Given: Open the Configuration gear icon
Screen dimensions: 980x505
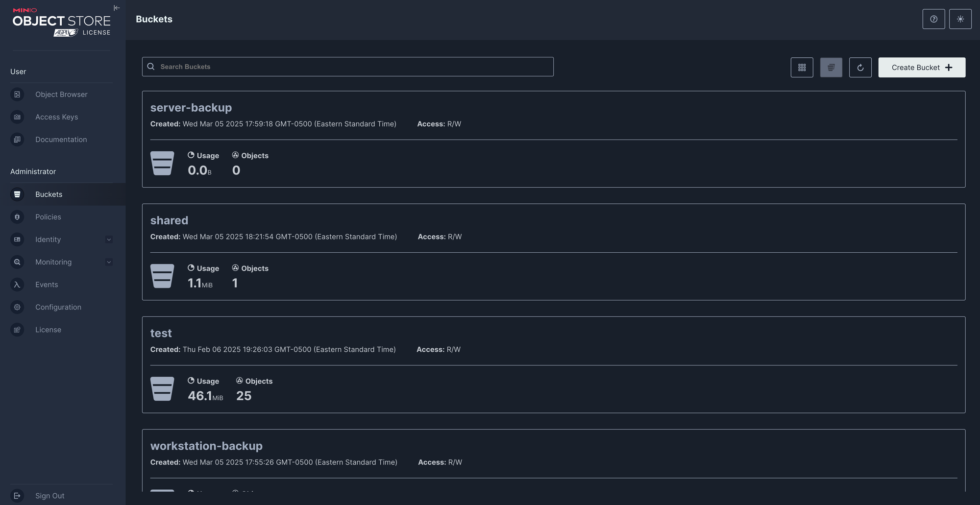Looking at the screenshot, I should click(17, 307).
